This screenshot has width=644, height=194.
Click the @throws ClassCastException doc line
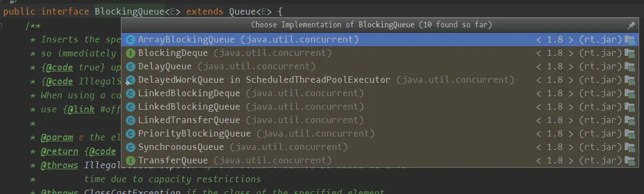point(213,191)
